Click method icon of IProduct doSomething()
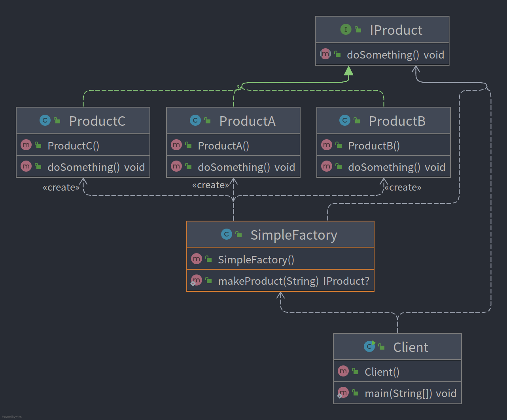 pos(325,54)
